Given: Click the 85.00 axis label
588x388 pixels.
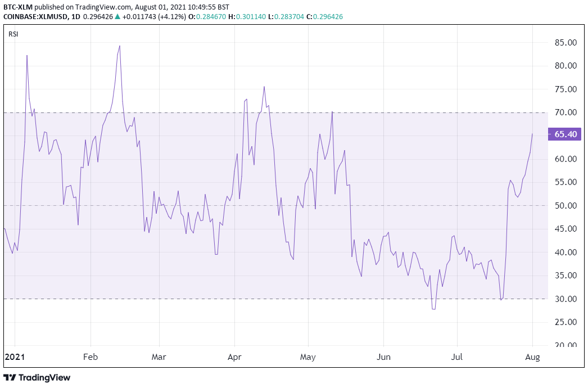Looking at the screenshot, I should point(566,42).
